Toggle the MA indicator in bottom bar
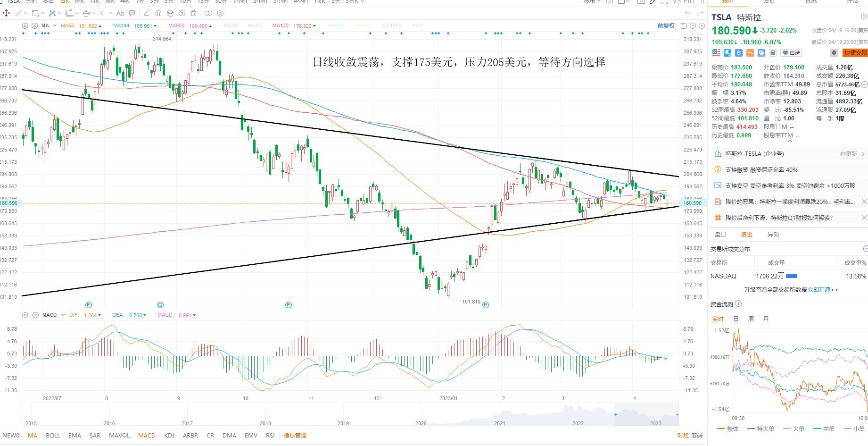The height and width of the screenshot is (446, 868). click(x=33, y=436)
